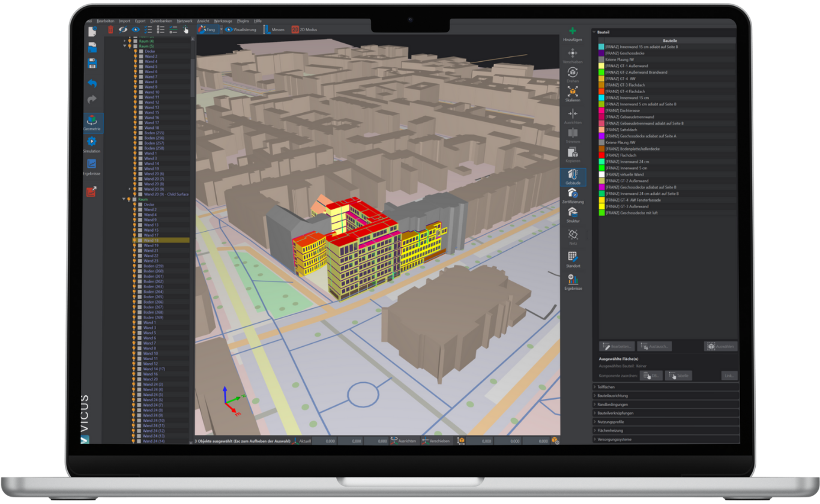Open the Werkzeuge menu
820x504 pixels.
(222, 21)
